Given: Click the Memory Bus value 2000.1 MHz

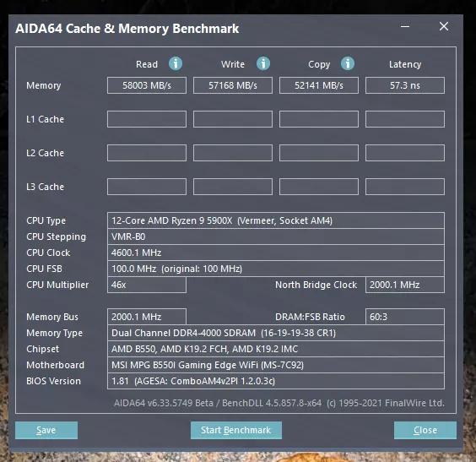Looking at the screenshot, I should pyautogui.click(x=147, y=317).
